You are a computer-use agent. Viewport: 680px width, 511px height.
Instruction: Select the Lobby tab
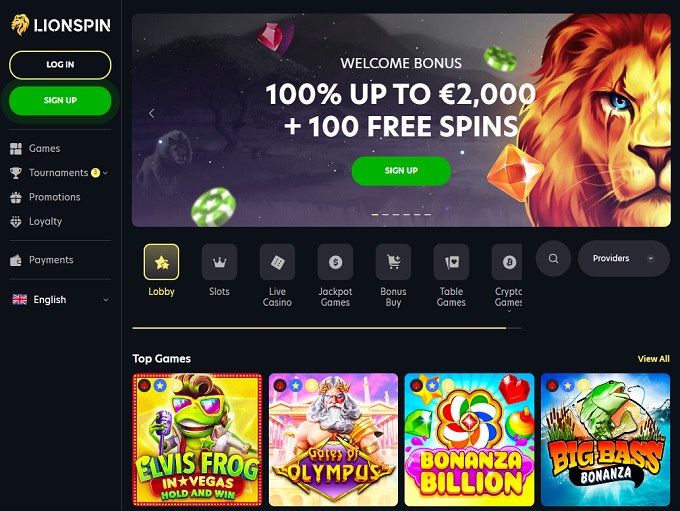pos(161,271)
